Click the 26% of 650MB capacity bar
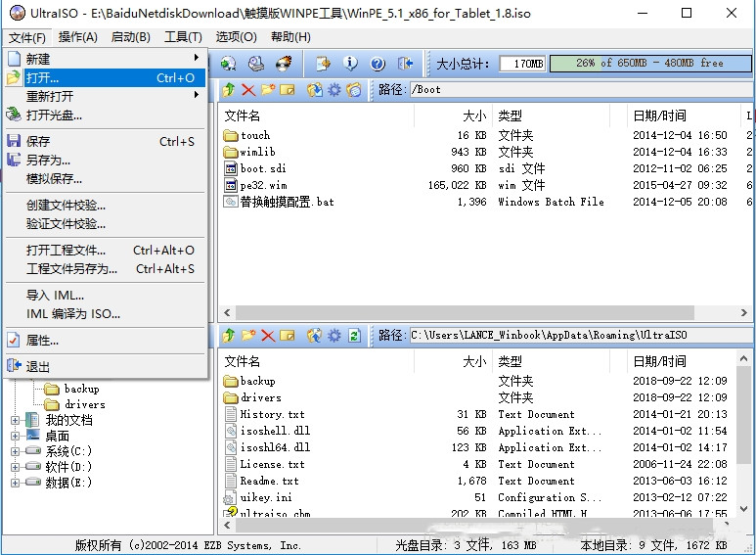Viewport: 756px width, 555px height. 650,64
